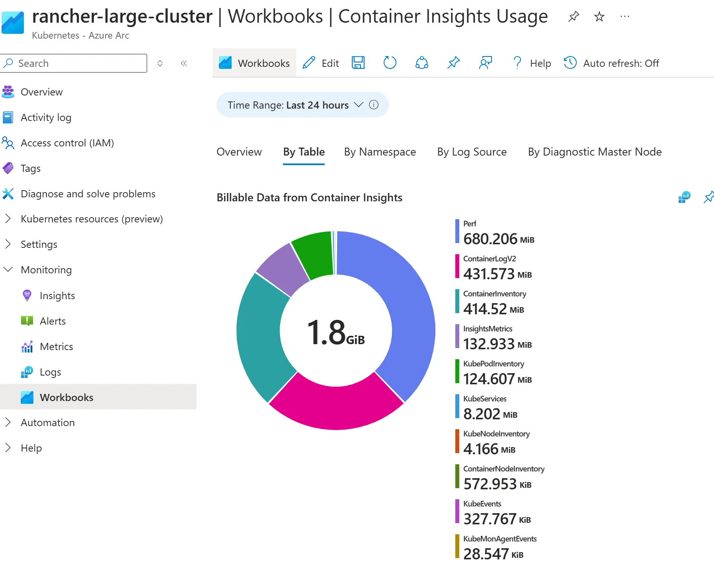Switch to By Log Source tab

(472, 152)
